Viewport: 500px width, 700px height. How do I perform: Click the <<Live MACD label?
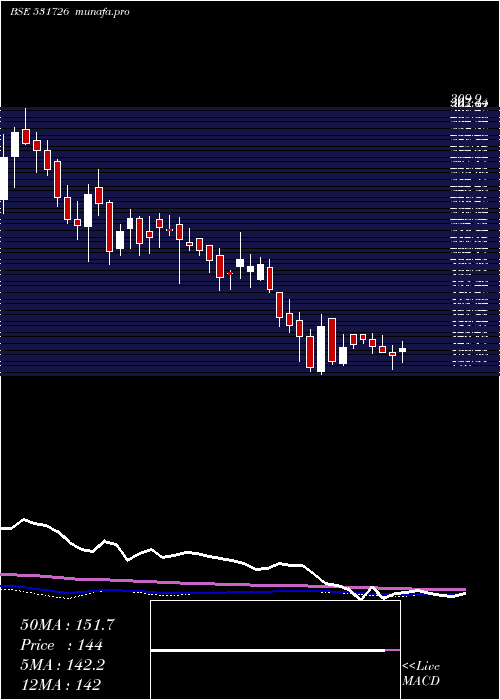tap(421, 674)
